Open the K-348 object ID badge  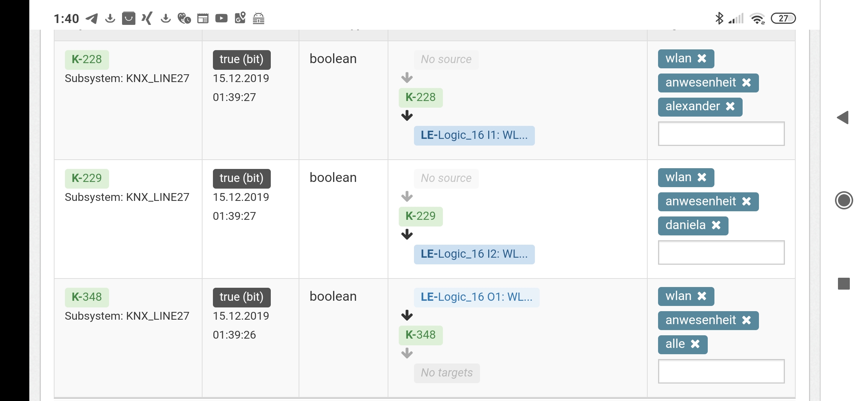tap(87, 297)
